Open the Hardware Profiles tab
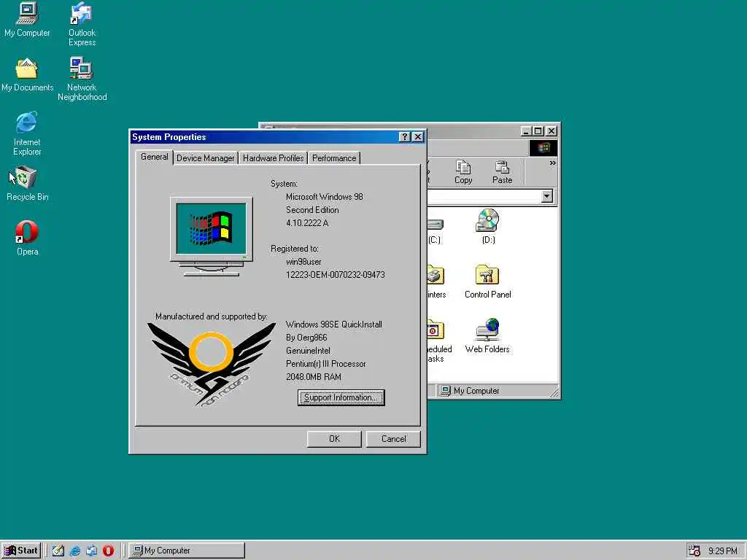Image resolution: width=747 pixels, height=560 pixels. 273,158
